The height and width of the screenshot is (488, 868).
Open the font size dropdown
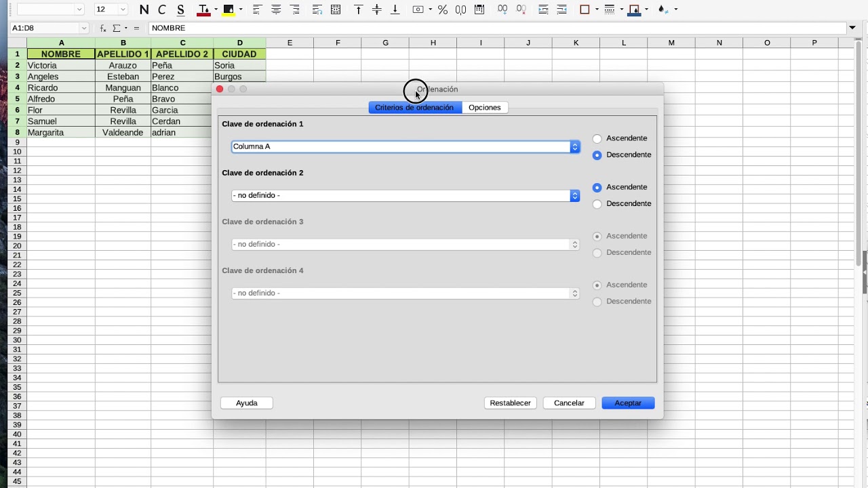pos(123,9)
